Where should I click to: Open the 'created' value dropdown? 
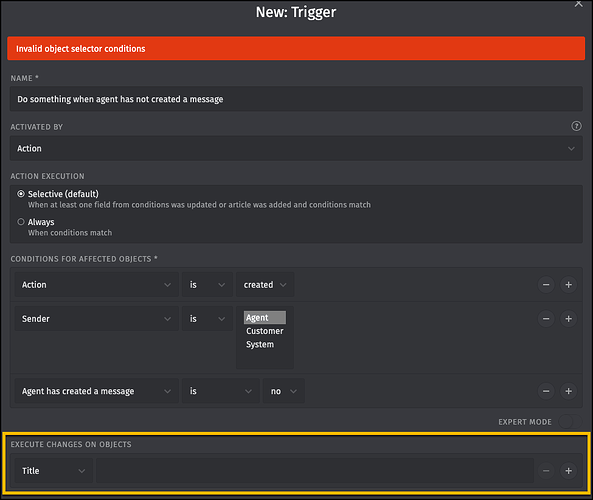click(265, 284)
